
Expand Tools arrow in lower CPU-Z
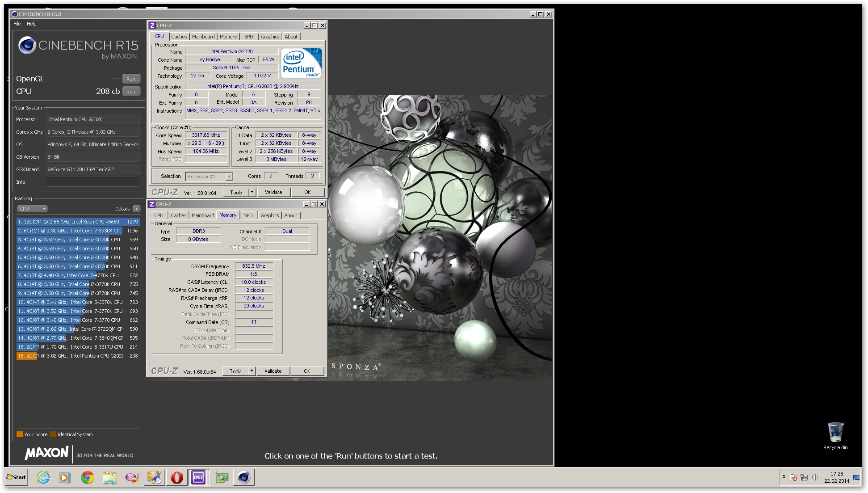click(252, 371)
